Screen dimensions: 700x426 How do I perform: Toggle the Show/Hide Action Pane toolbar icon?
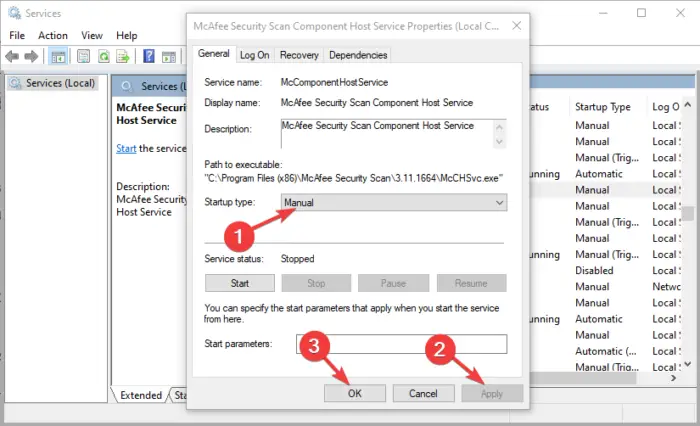point(169,57)
